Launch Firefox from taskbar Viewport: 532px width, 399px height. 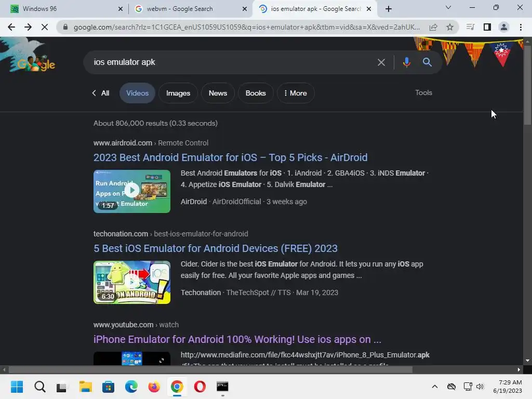[x=154, y=387]
